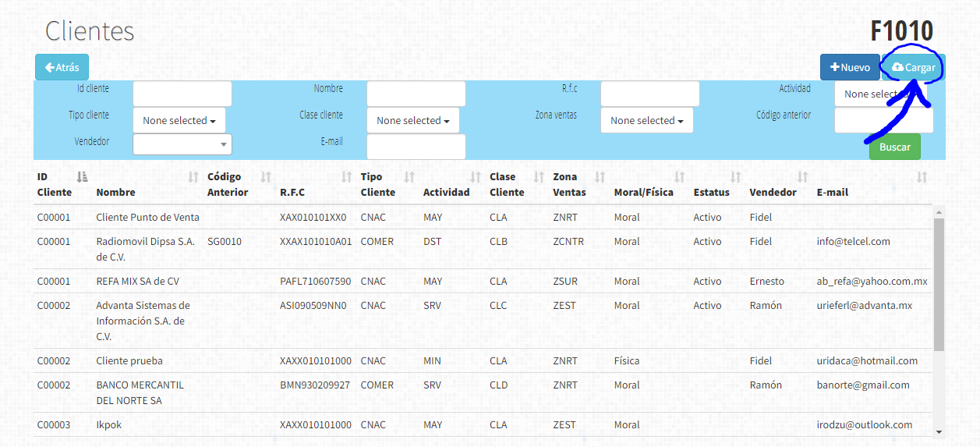Click email uridaca@hotmail.com
Screen dimensions: 980x447
(x=868, y=360)
